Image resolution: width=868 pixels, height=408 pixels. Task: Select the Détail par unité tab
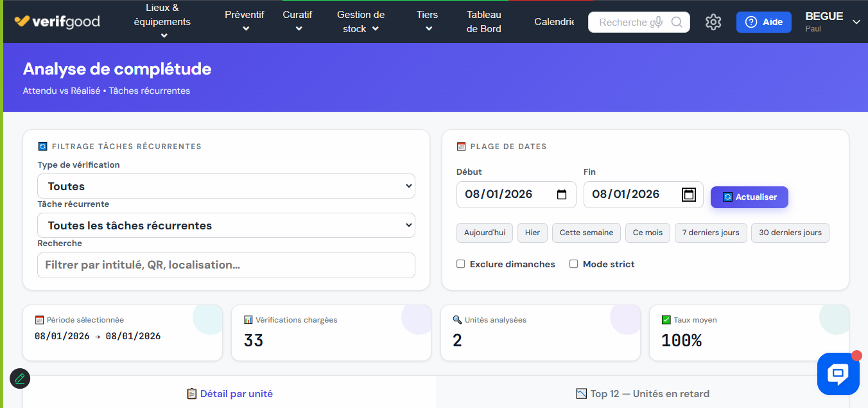click(x=229, y=393)
